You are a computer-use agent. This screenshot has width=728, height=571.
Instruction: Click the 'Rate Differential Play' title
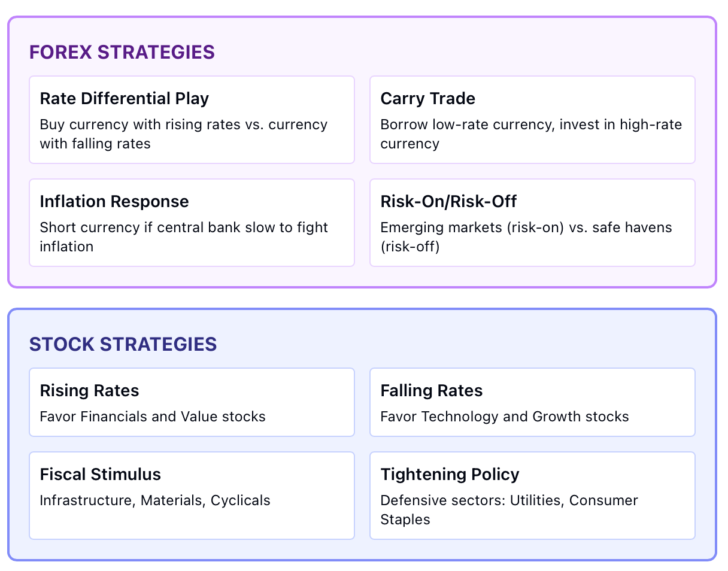(125, 99)
